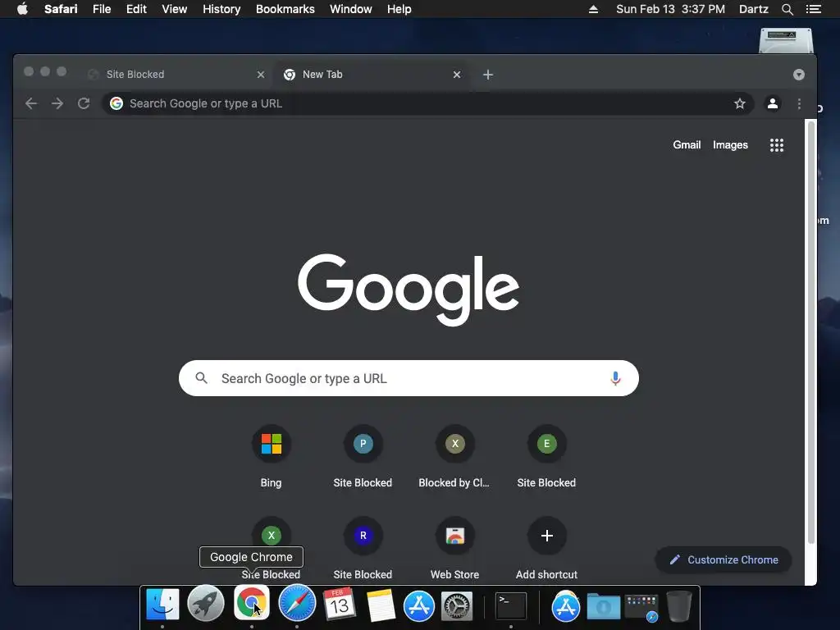Click the back navigation arrow in Chrome

point(31,103)
